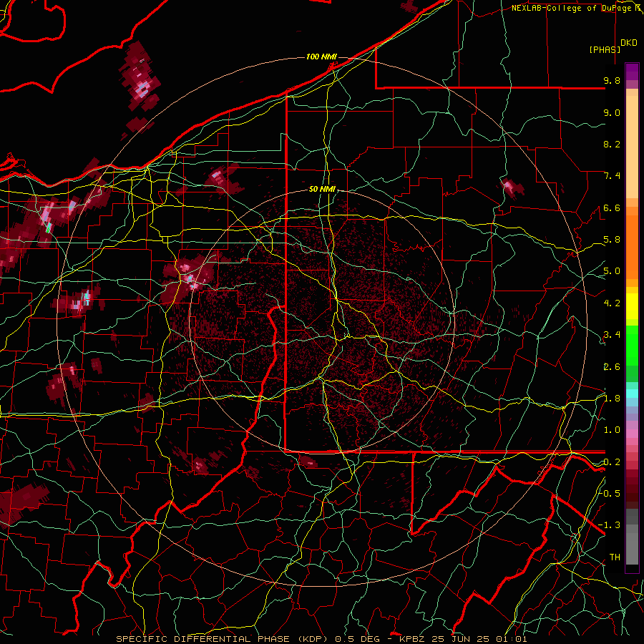Click the 50 NMI range ring label

pos(322,189)
